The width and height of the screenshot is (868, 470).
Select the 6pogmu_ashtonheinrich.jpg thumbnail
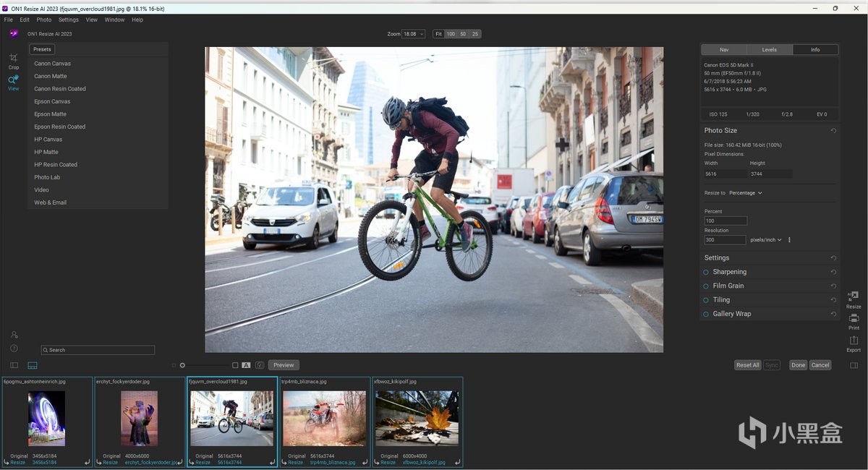[47, 422]
